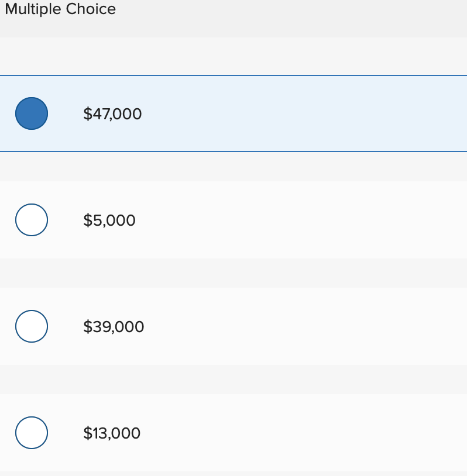The image size is (467, 476).
Task: Select the $39,000 radio button
Action: point(31,326)
